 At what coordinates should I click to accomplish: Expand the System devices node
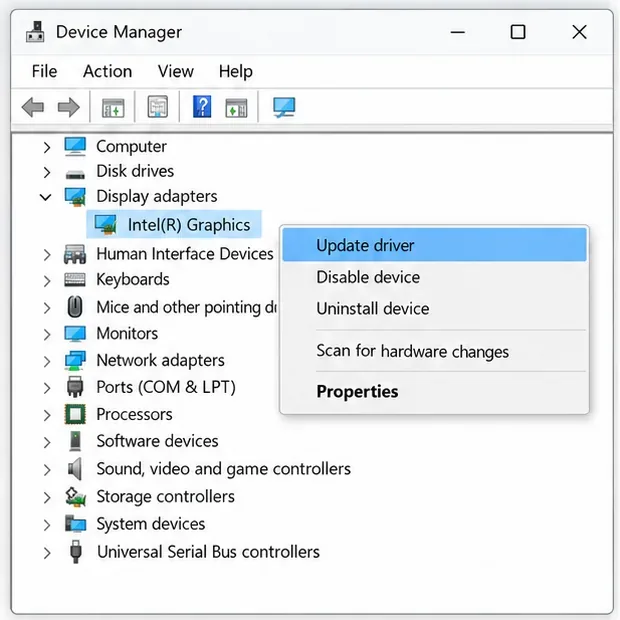(x=47, y=525)
